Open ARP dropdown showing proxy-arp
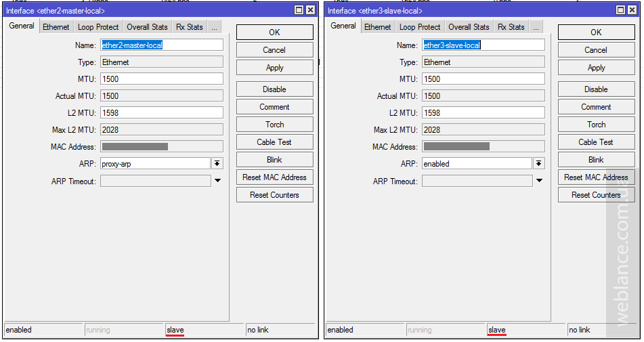644x342 pixels. (217, 164)
